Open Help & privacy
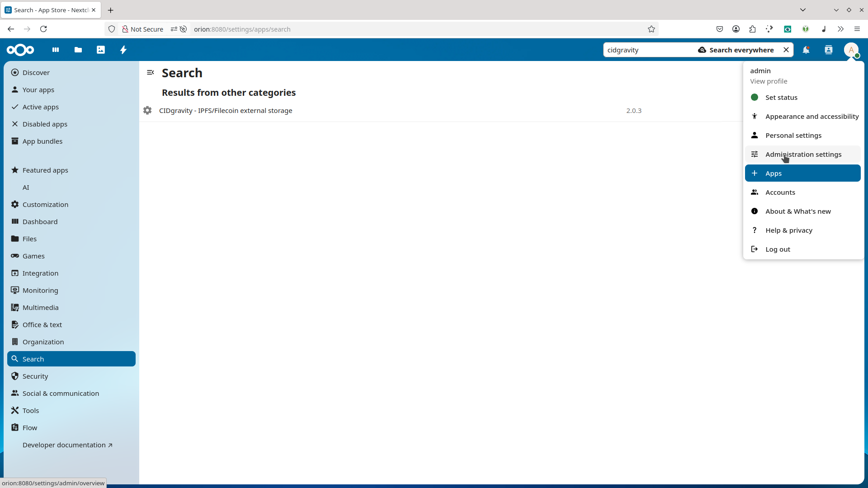The image size is (868, 488). pyautogui.click(x=803, y=230)
